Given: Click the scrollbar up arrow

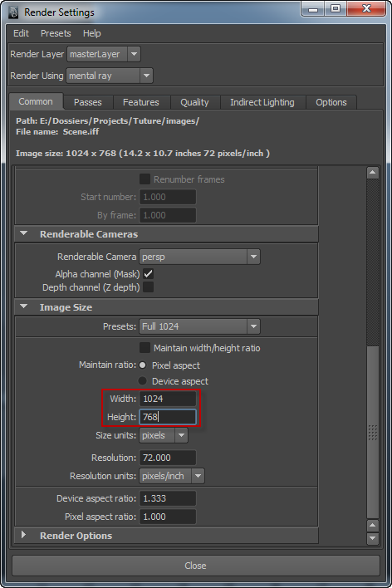Looking at the screenshot, I should point(373,173).
